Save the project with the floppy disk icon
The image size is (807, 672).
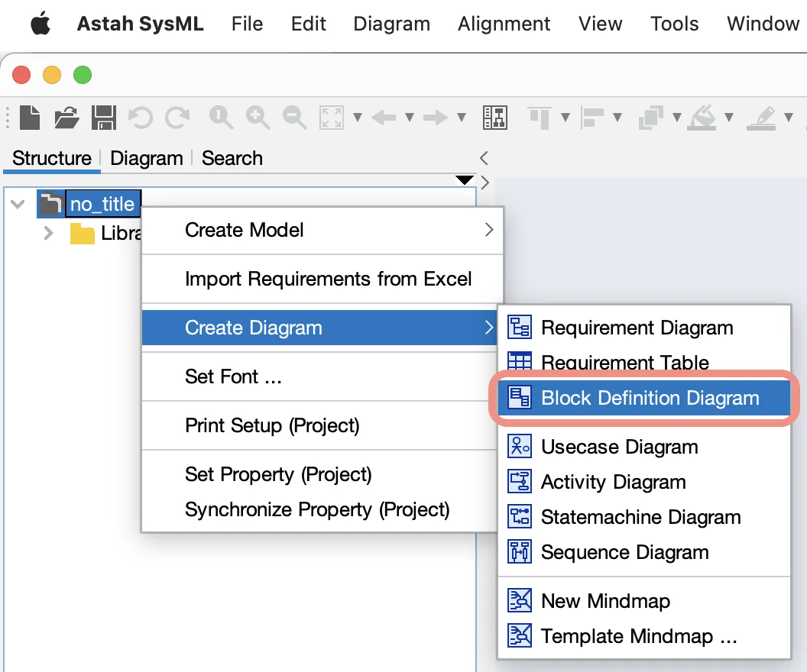pyautogui.click(x=104, y=118)
